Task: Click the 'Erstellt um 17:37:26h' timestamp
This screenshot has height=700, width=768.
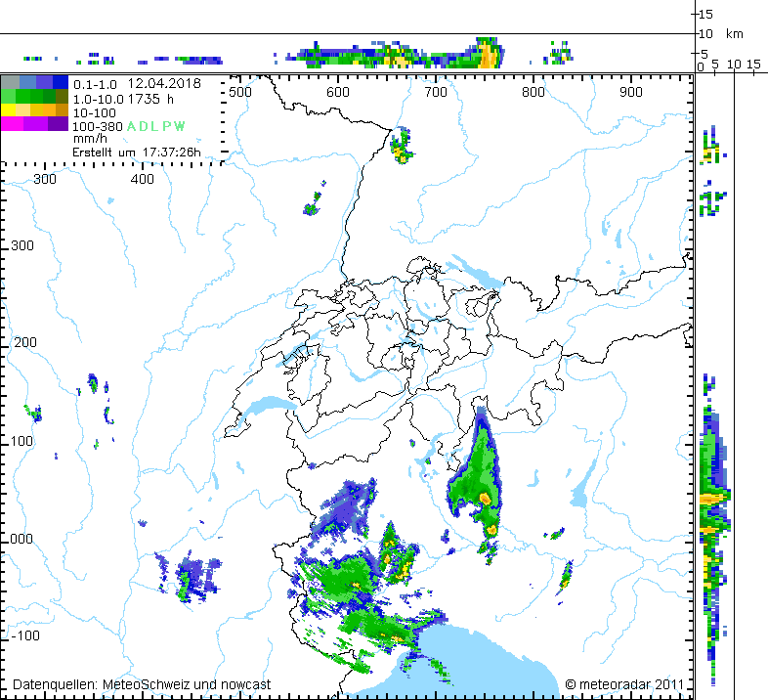Action: click(137, 153)
